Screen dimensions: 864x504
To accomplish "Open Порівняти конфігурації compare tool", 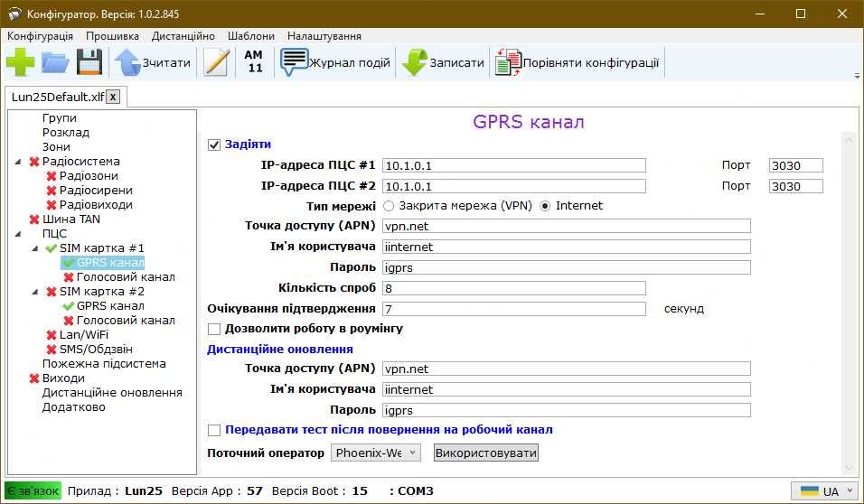I will click(577, 63).
